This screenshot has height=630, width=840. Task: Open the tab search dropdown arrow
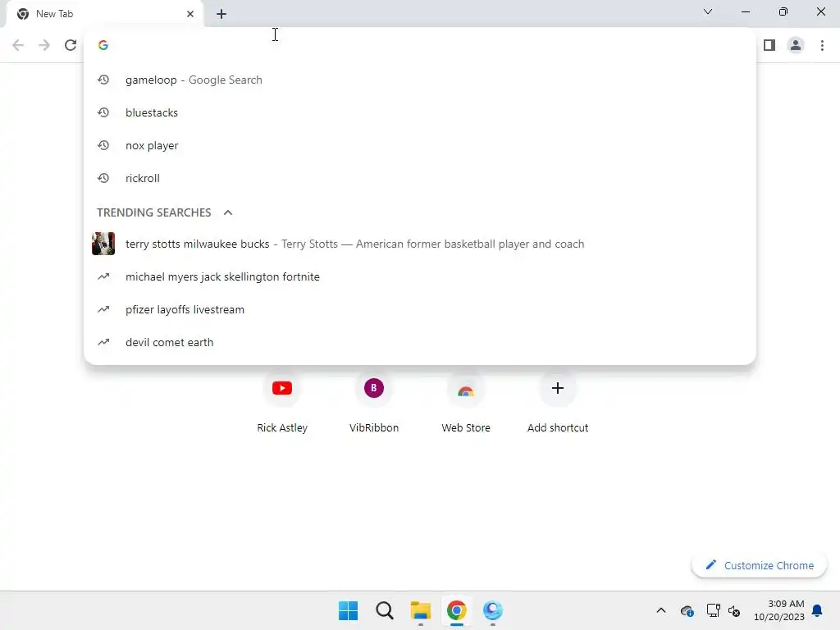[708, 11]
